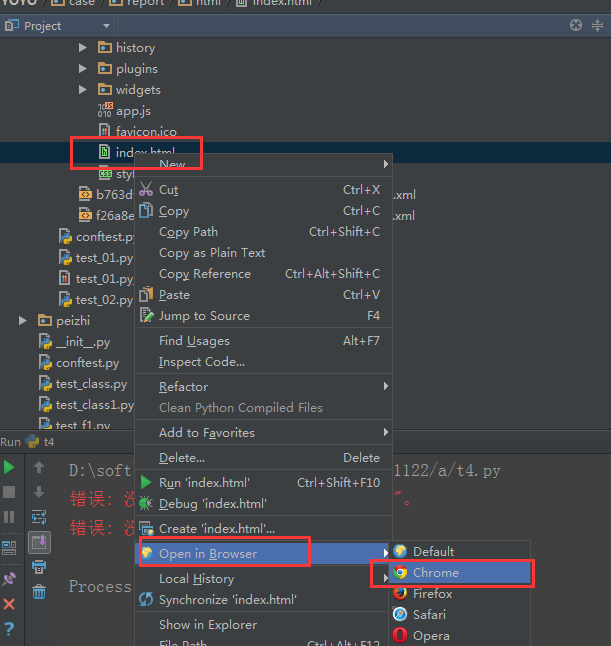Open file in Firefox browser
Viewport: 611px width, 646px height.
tap(459, 594)
